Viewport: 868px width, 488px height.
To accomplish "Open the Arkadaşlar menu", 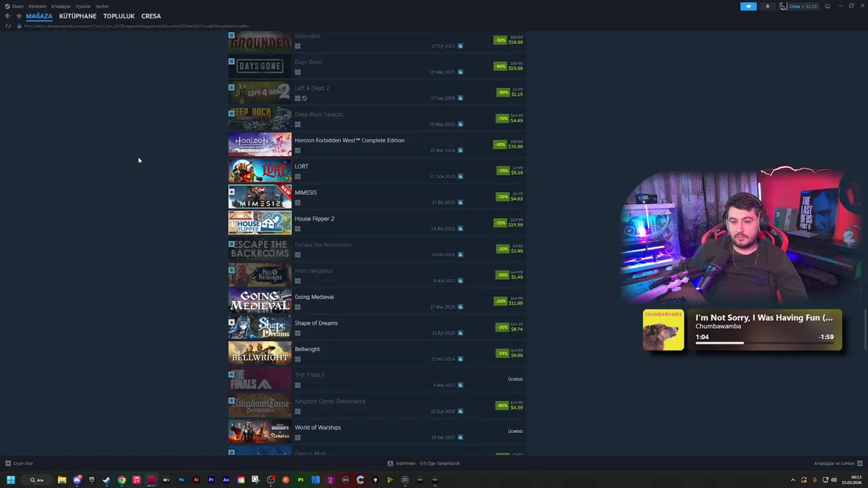I will click(61, 6).
